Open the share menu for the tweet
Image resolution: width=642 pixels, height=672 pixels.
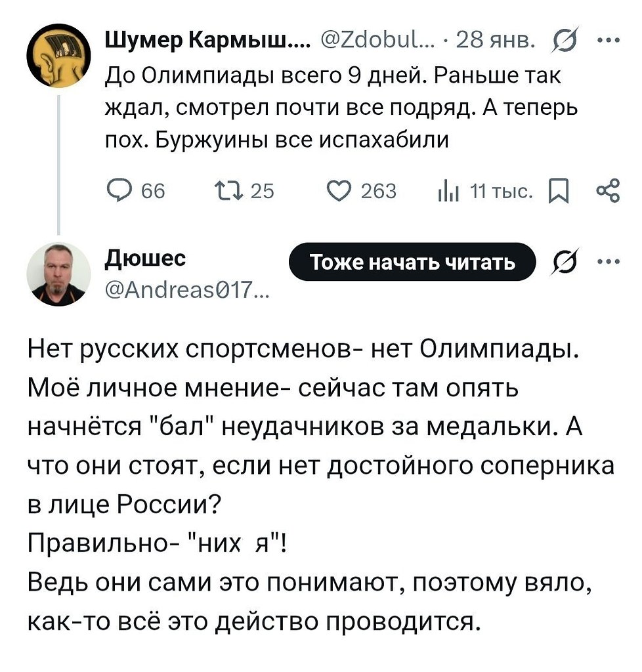click(609, 191)
